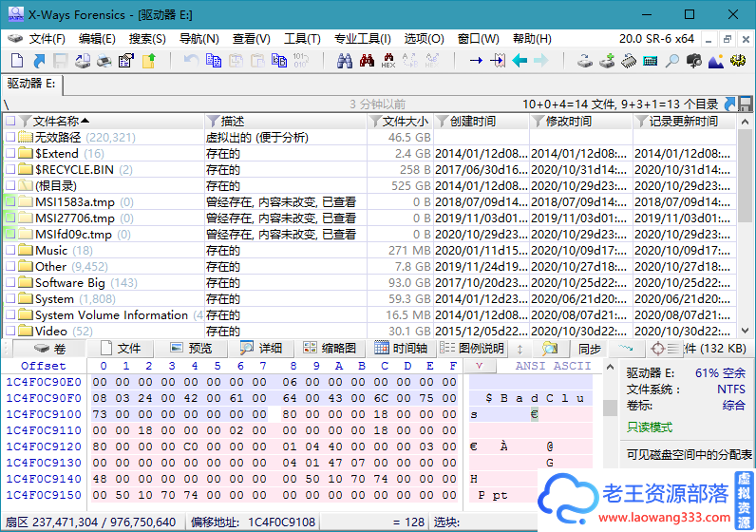
Task: Click the teal Back arrow icon
Action: click(520, 61)
